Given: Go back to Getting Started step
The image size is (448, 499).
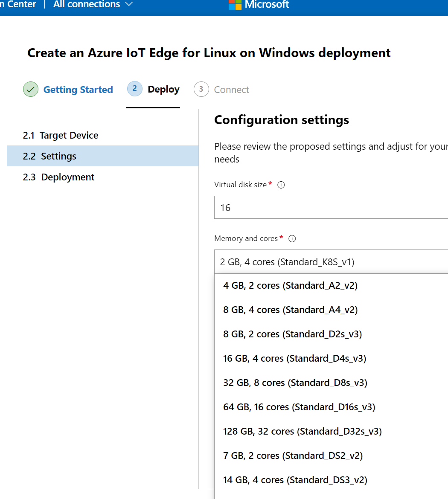Looking at the screenshot, I should click(x=78, y=90).
